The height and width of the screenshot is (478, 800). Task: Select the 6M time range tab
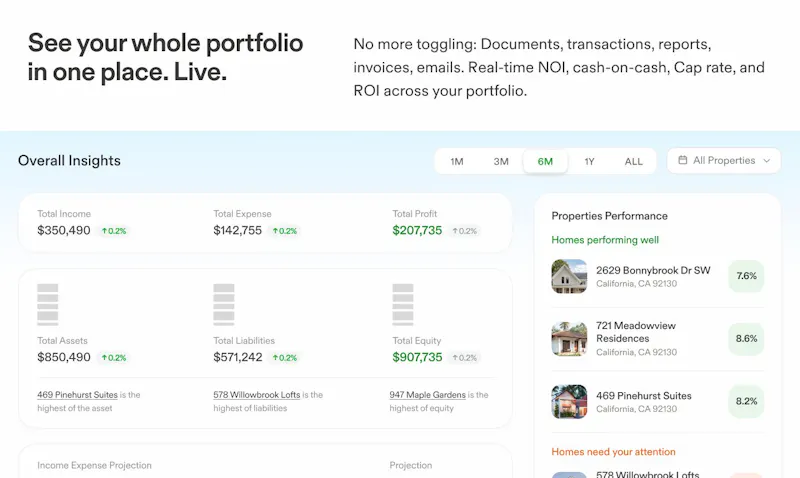[x=545, y=162]
